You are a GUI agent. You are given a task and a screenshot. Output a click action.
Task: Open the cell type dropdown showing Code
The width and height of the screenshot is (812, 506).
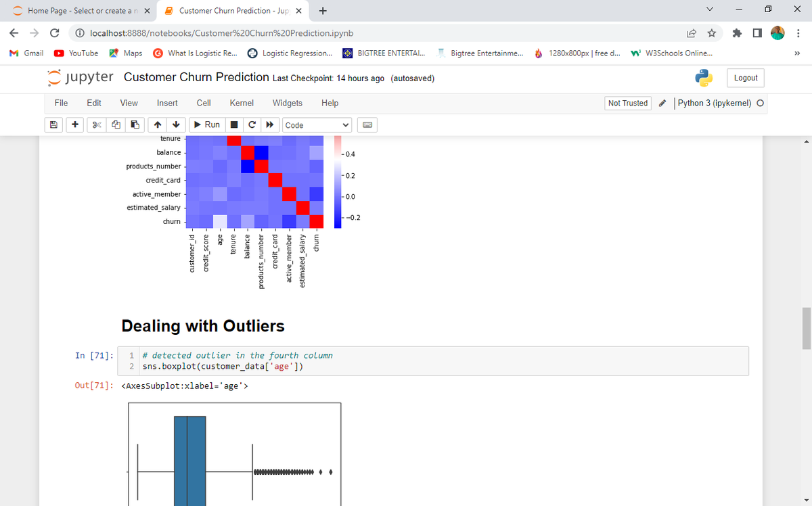[x=317, y=125]
